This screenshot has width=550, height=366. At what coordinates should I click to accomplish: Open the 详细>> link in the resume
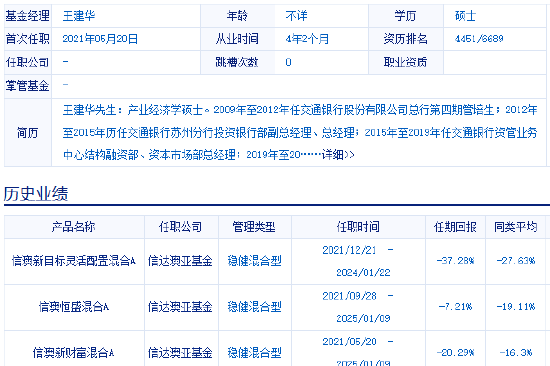[x=338, y=154]
